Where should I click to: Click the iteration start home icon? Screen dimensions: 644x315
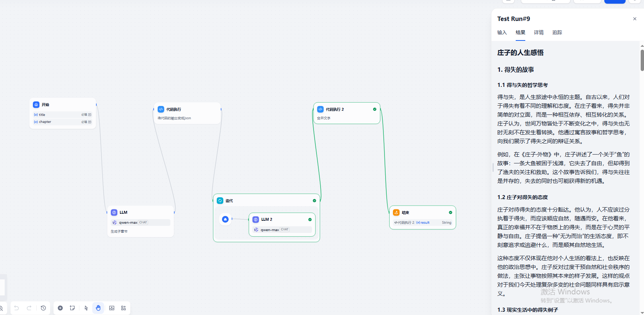(225, 219)
